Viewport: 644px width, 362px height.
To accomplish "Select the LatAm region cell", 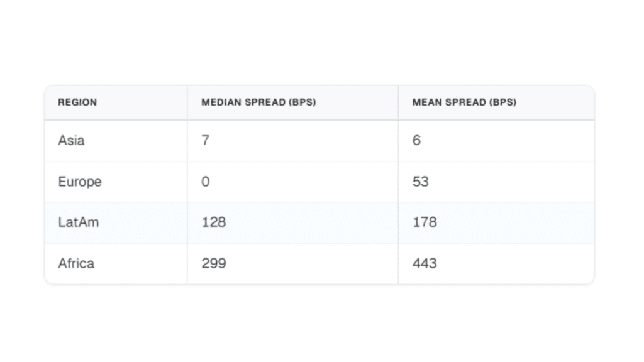I will pyautogui.click(x=79, y=222).
